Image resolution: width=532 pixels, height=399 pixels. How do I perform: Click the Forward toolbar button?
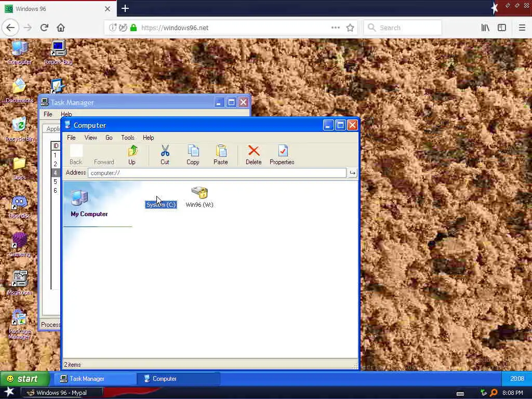(104, 155)
